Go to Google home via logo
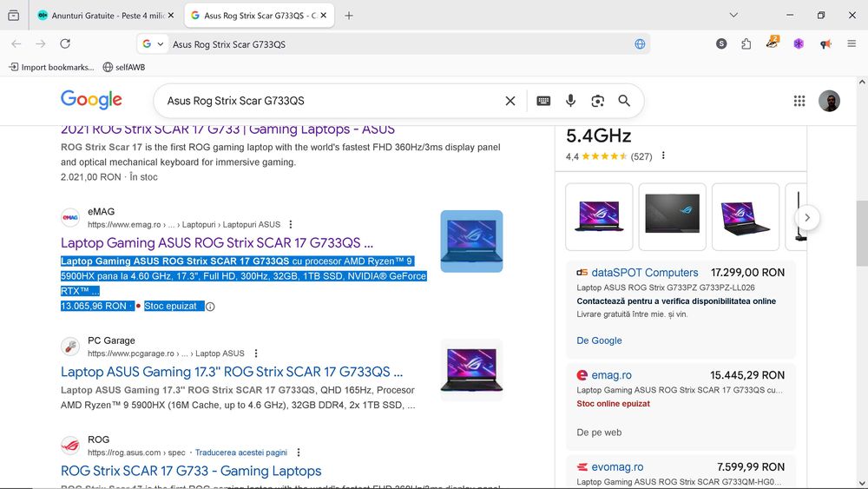Image resolution: width=868 pixels, height=489 pixels. 91,100
